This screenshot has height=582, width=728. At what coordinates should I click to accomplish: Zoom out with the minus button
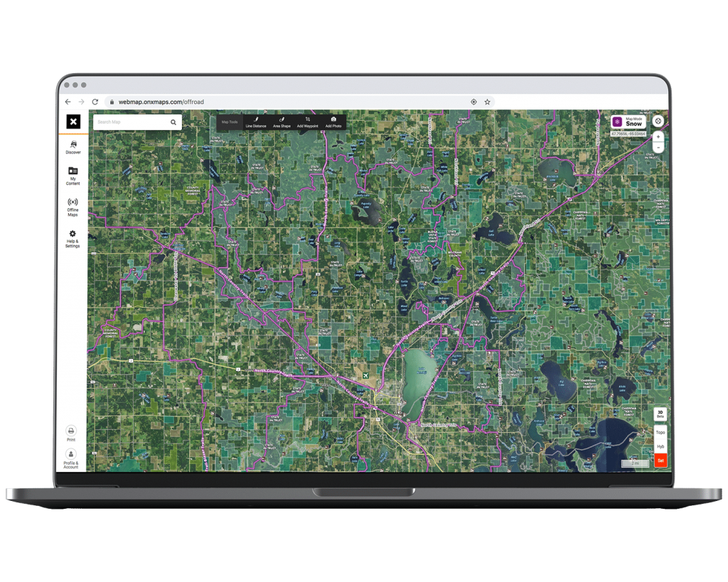click(x=658, y=147)
